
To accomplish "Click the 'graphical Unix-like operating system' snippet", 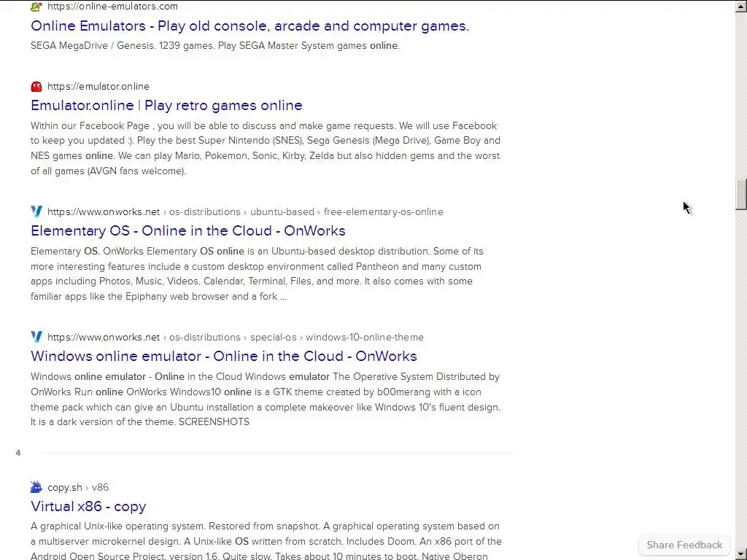I will [x=266, y=541].
